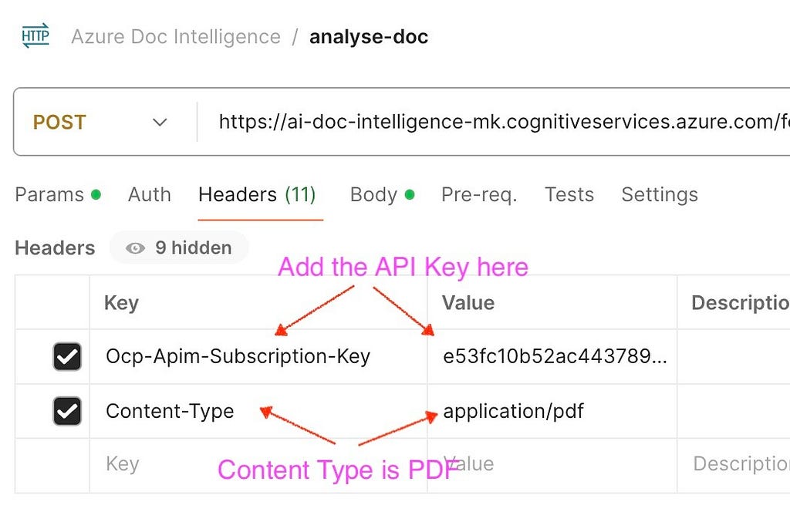Open the Azure Doc Intelligence collection breadcrumb
This screenshot has width=790, height=532.
[176, 37]
